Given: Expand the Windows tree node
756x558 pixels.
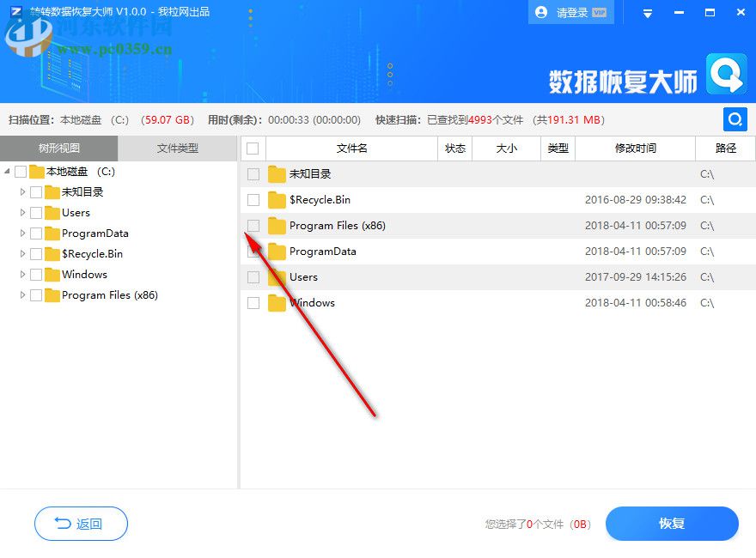Looking at the screenshot, I should tap(21, 275).
